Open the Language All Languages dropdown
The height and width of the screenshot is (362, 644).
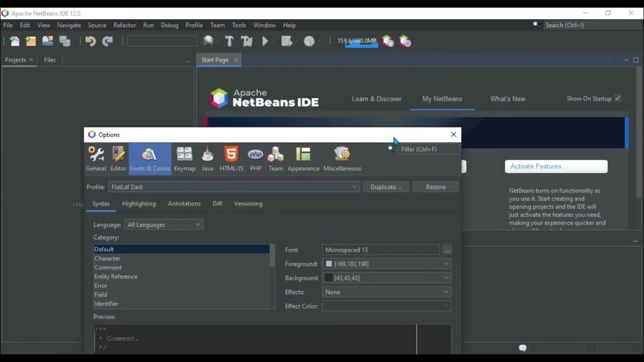(x=164, y=225)
